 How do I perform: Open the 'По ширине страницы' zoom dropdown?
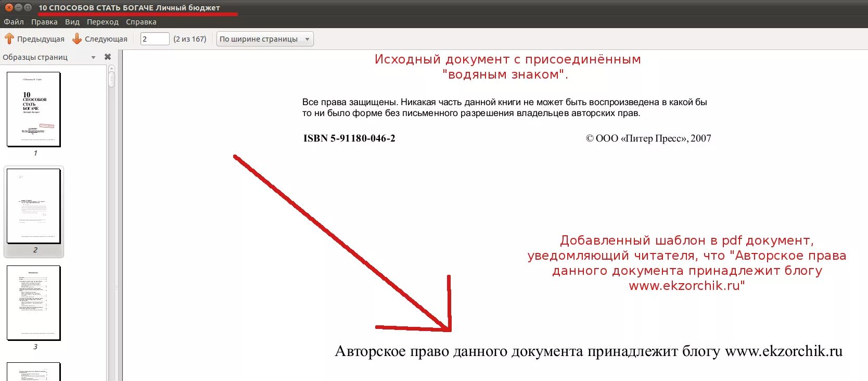click(265, 39)
